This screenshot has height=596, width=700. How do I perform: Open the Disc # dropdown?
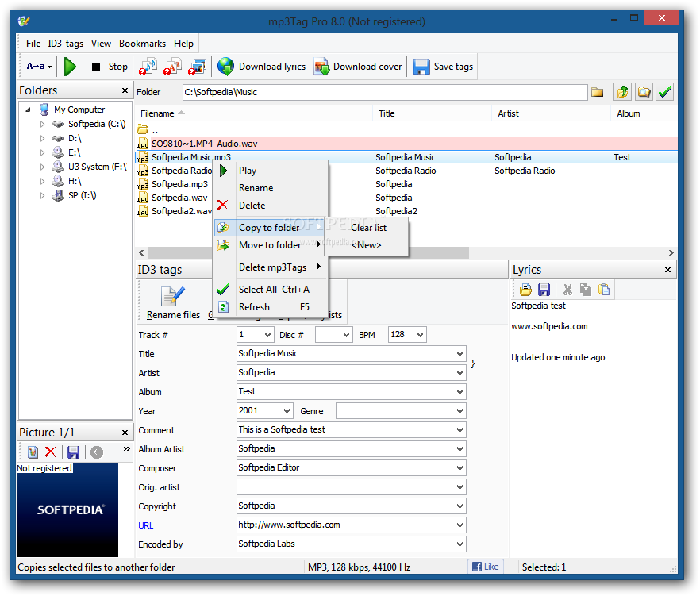tap(346, 335)
